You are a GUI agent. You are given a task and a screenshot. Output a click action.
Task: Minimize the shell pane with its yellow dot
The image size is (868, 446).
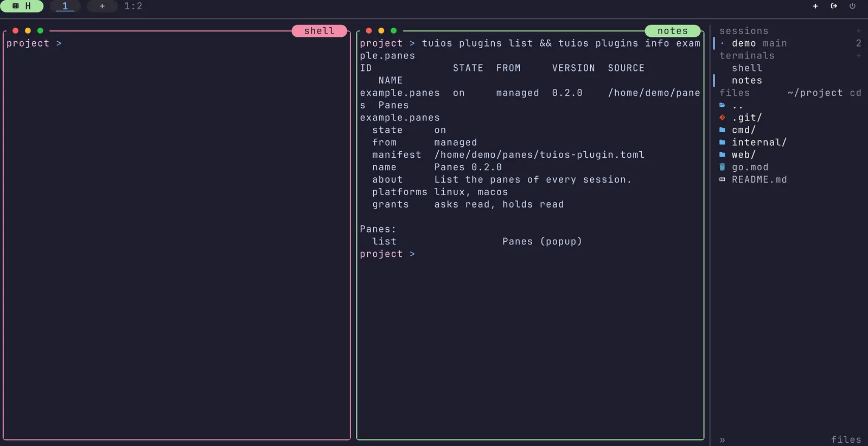point(28,31)
